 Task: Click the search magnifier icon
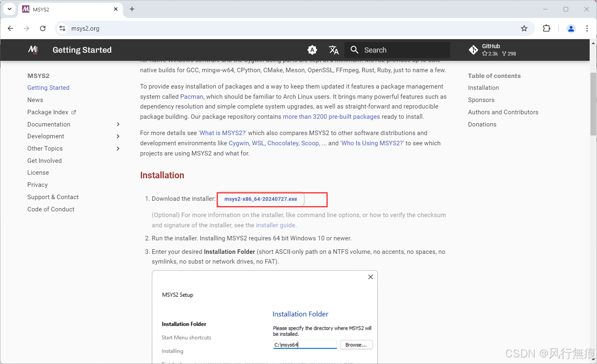point(355,50)
